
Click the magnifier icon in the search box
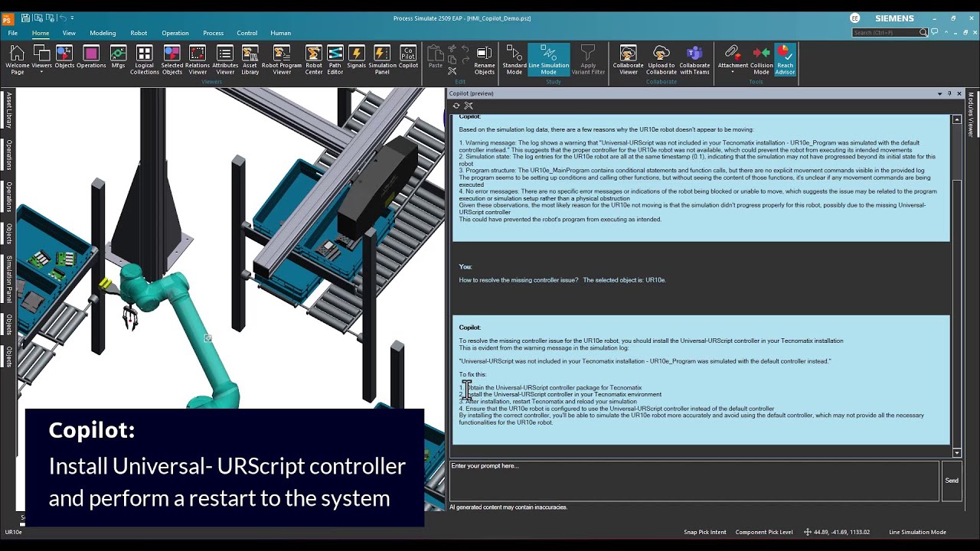924,33
